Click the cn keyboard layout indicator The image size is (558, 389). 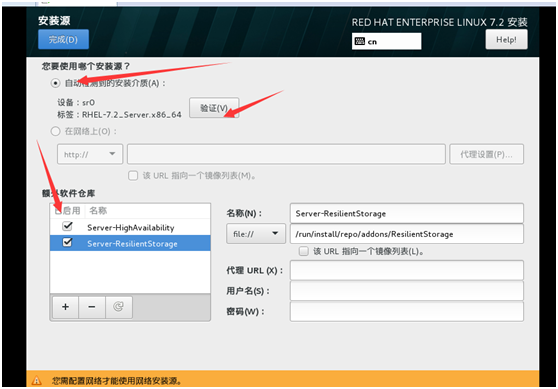tap(386, 41)
